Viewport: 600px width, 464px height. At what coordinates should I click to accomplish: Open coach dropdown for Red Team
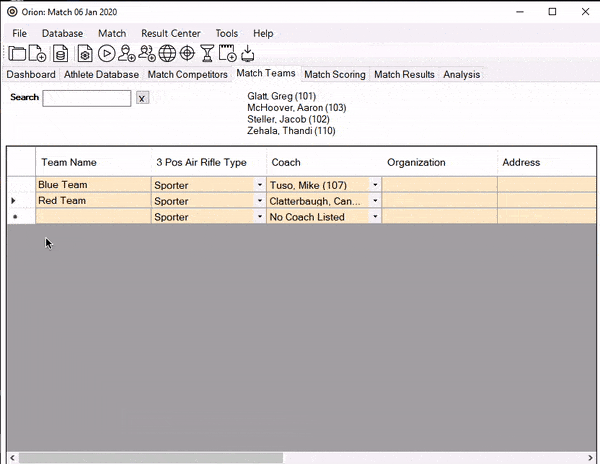pyautogui.click(x=375, y=201)
